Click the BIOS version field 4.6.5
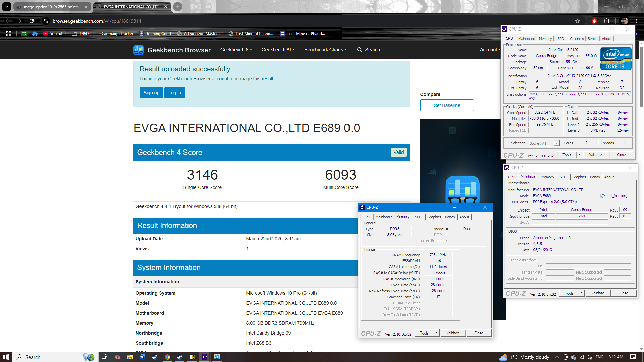This screenshot has width=644, height=362. 581,244
